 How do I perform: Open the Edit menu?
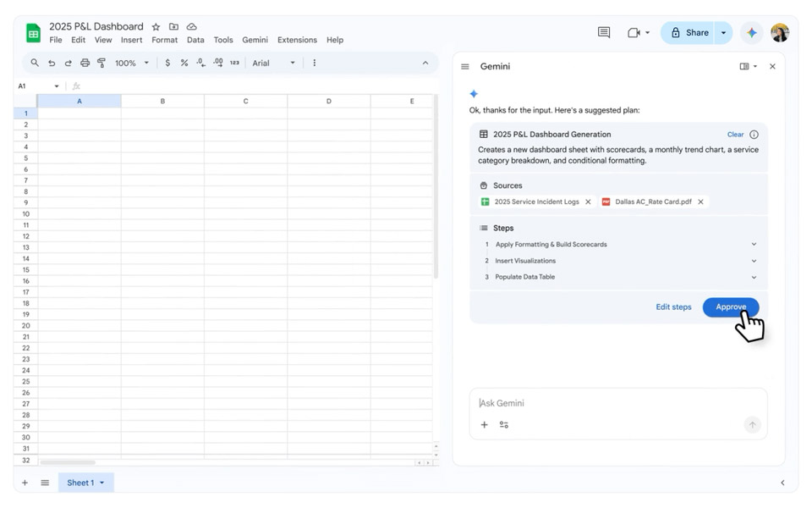coord(78,40)
